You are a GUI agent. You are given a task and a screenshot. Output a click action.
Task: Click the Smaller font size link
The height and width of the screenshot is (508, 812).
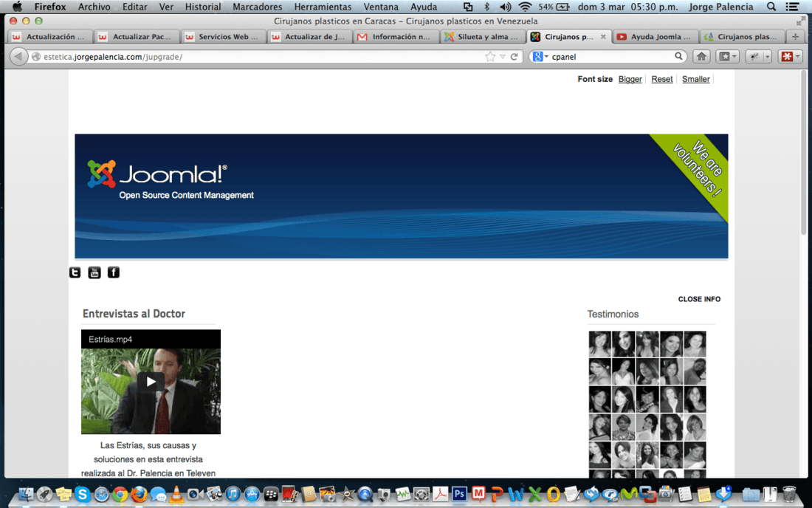tap(695, 79)
